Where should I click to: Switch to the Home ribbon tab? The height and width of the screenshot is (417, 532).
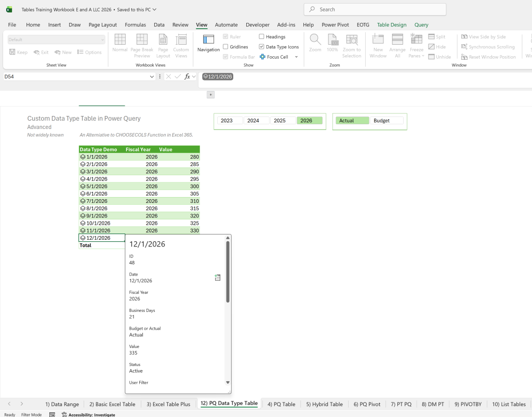(x=33, y=25)
